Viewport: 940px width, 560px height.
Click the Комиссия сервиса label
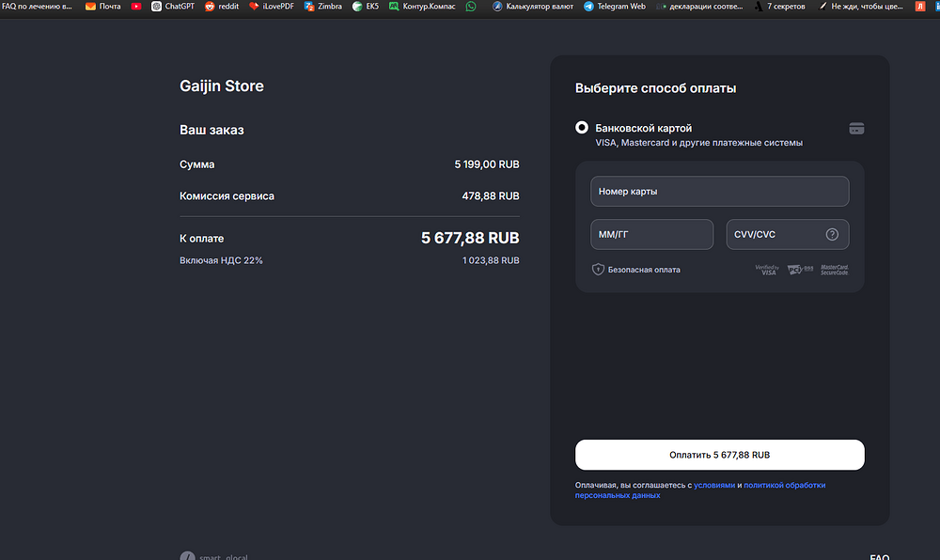pos(227,195)
